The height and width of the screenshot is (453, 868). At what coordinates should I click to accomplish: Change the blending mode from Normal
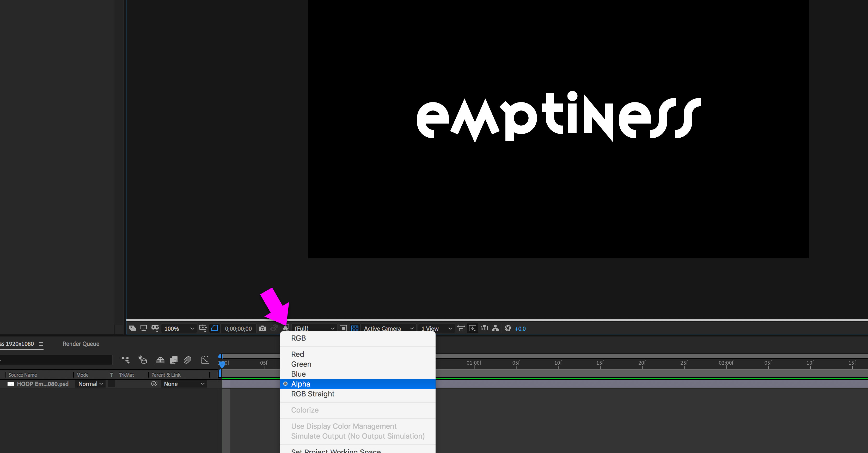[x=90, y=384]
